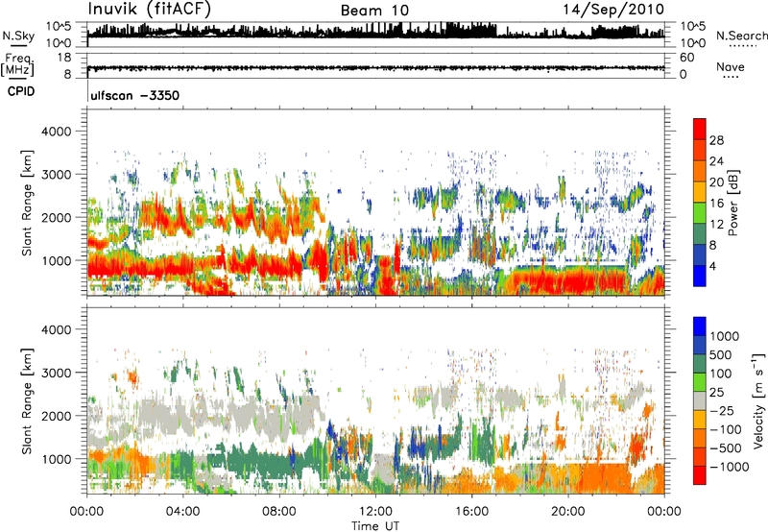Click the 'CPID' row label
The image size is (768, 532).
coord(21,91)
